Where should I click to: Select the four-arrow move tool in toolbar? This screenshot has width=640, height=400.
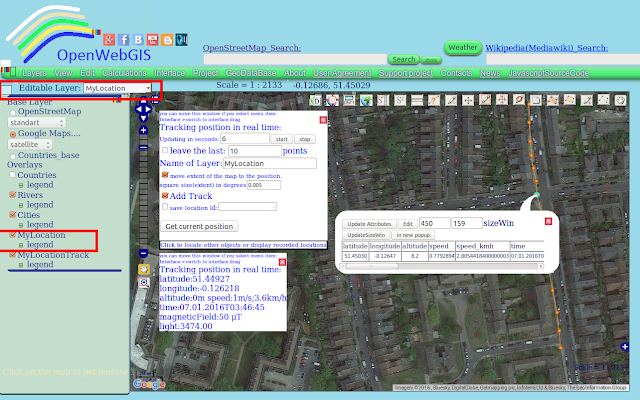pyautogui.click(x=468, y=100)
